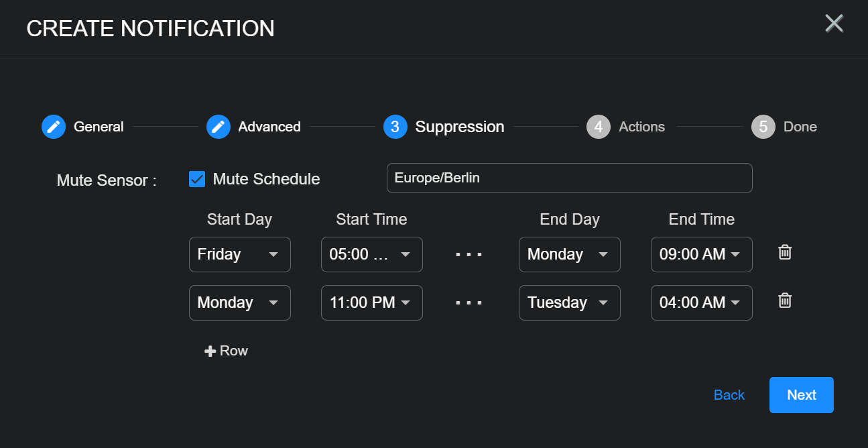
Task: Expand the 11:00 PM start time dropdown
Action: click(371, 303)
